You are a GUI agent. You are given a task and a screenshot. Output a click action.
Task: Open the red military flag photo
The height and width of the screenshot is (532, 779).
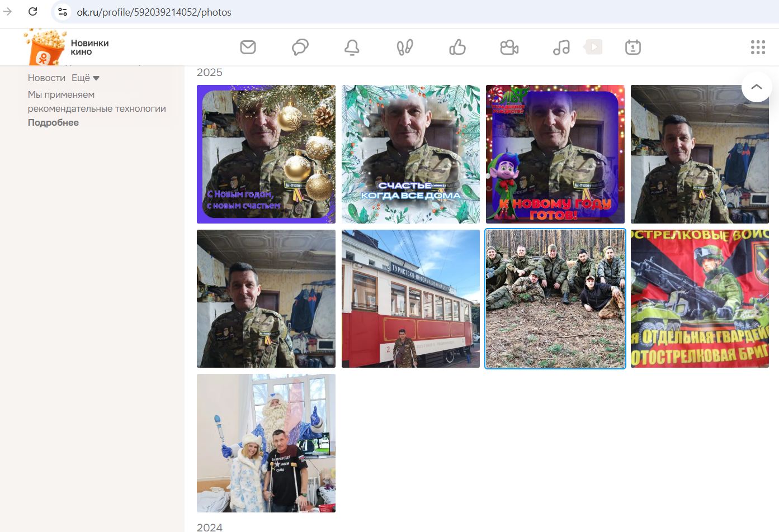coord(700,299)
